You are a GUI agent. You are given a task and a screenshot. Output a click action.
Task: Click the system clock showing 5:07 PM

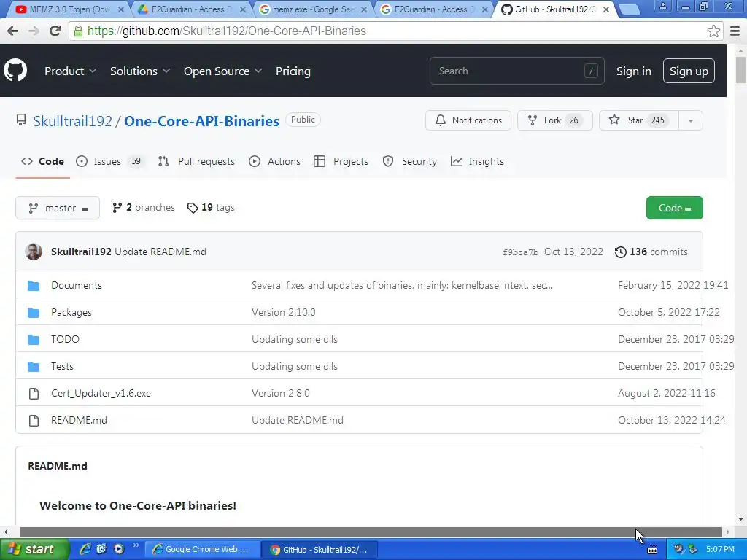click(x=720, y=549)
